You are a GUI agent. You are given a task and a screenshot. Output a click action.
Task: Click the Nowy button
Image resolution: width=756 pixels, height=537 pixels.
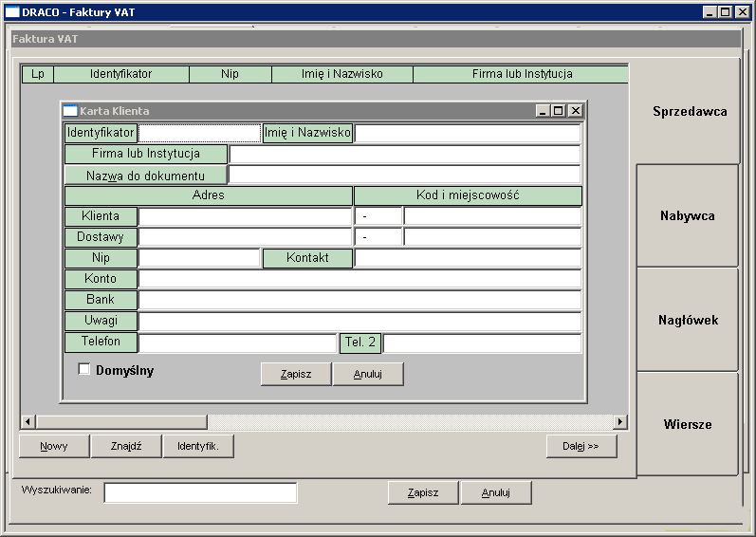point(54,446)
